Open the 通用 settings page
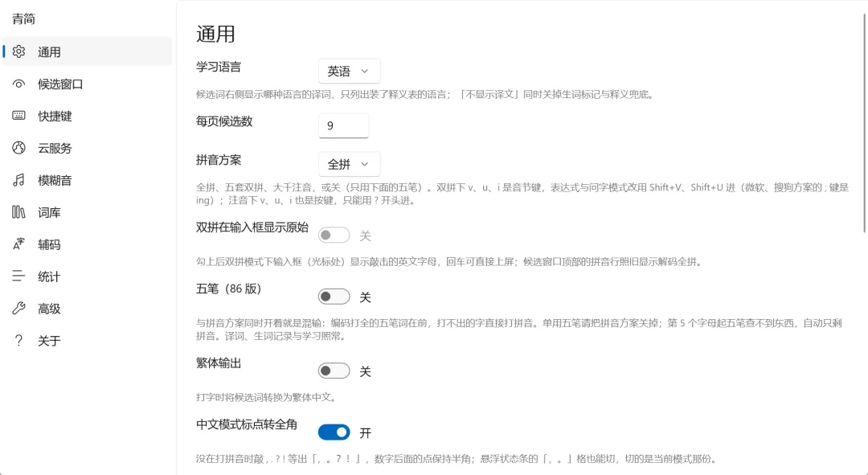Viewport: 868px width, 475px height. click(88, 51)
